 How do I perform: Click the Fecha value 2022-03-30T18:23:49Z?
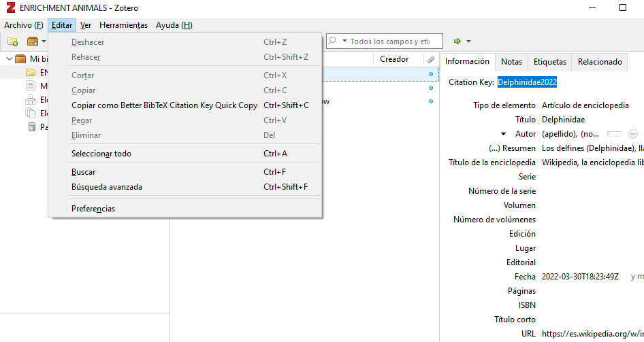pos(580,277)
